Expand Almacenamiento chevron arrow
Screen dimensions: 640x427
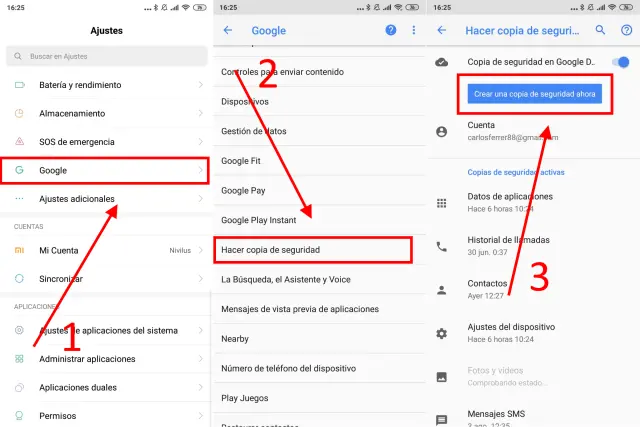click(x=201, y=114)
